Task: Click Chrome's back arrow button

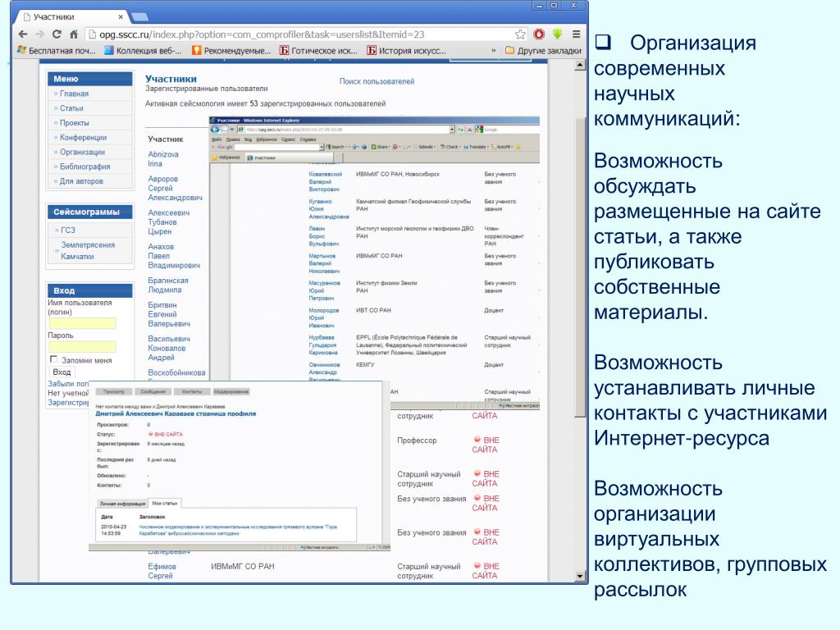Action: point(22,34)
